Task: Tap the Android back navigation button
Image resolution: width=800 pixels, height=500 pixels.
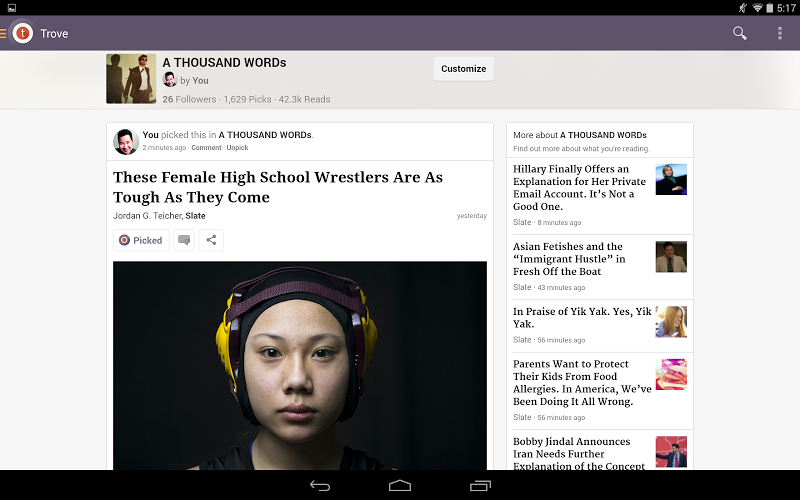Action: 320,486
